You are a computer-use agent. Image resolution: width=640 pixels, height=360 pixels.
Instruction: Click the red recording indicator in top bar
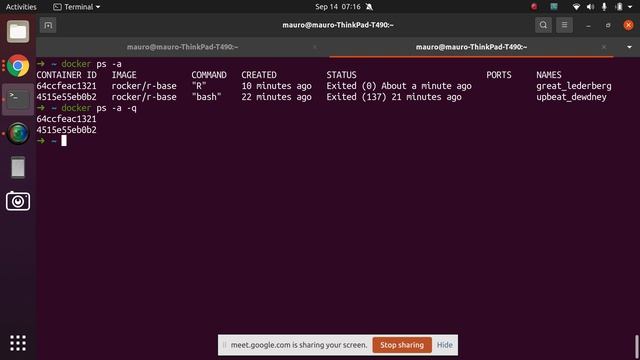click(534, 7)
